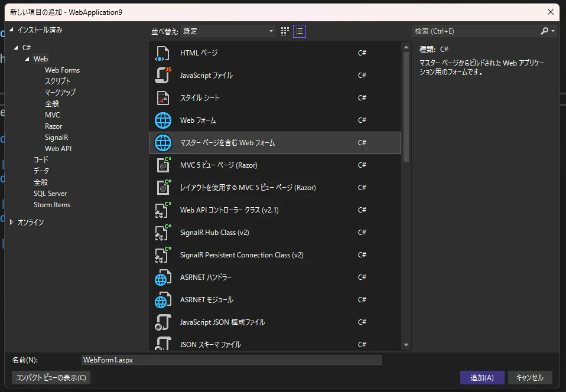Select the JavaScript ファイル row text
566x392 pixels.
(206, 76)
